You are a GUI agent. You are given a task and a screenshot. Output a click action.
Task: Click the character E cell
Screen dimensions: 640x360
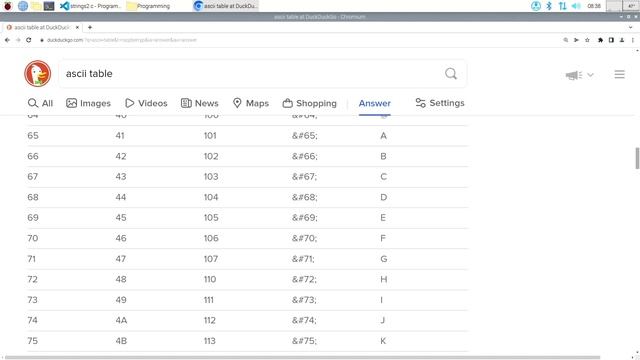pyautogui.click(x=383, y=218)
